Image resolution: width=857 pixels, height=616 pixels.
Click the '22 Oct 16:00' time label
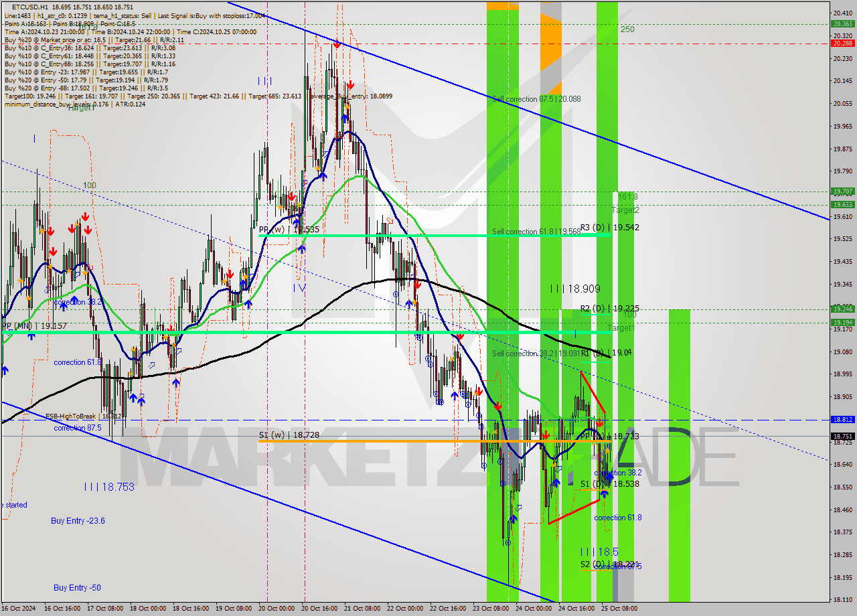tap(447, 609)
